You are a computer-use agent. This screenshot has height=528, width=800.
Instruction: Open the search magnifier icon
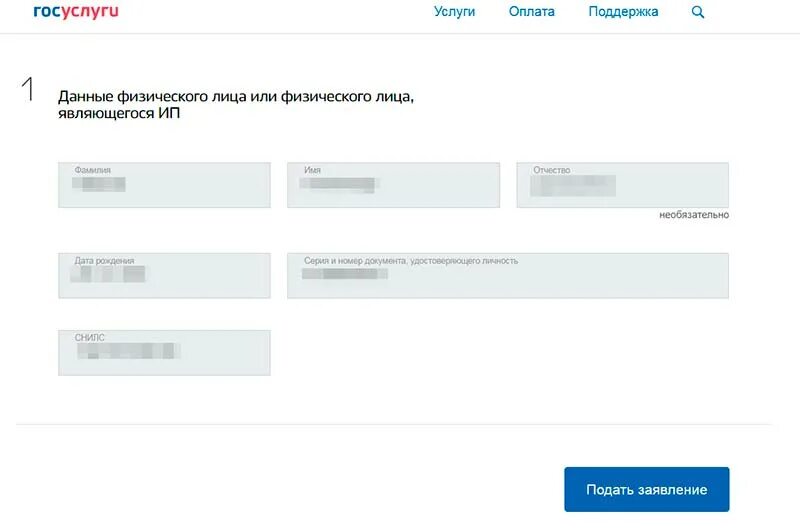pos(697,12)
